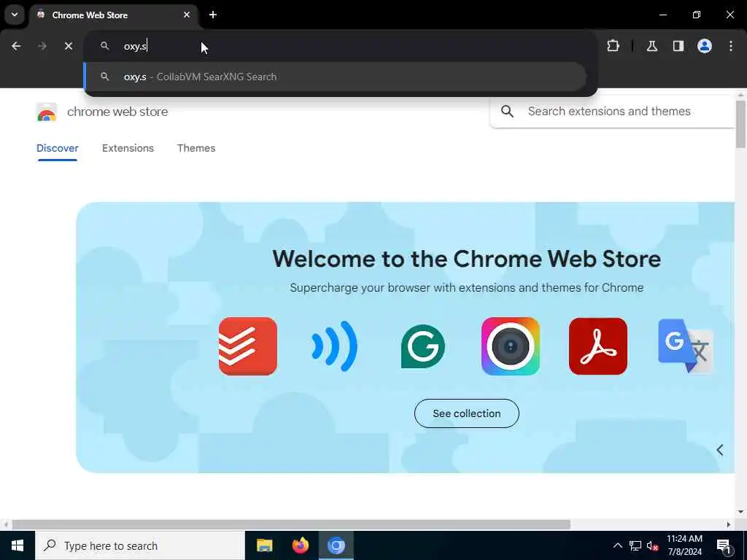Click the vertical scrollbar thumb
This screenshot has width=747, height=560.
point(740,125)
